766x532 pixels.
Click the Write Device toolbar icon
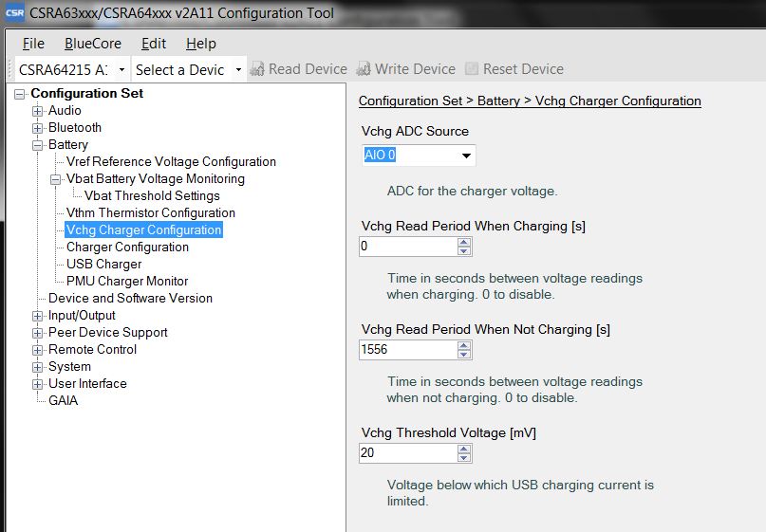click(364, 69)
